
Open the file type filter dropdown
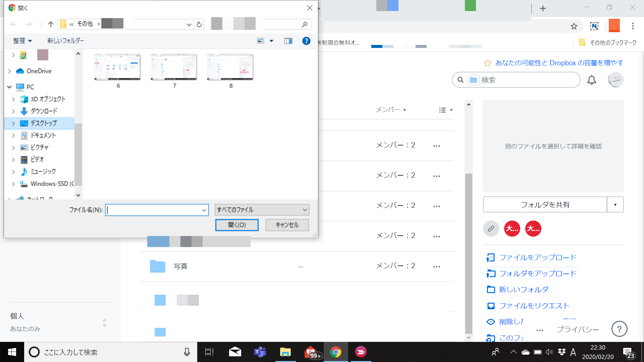262,210
